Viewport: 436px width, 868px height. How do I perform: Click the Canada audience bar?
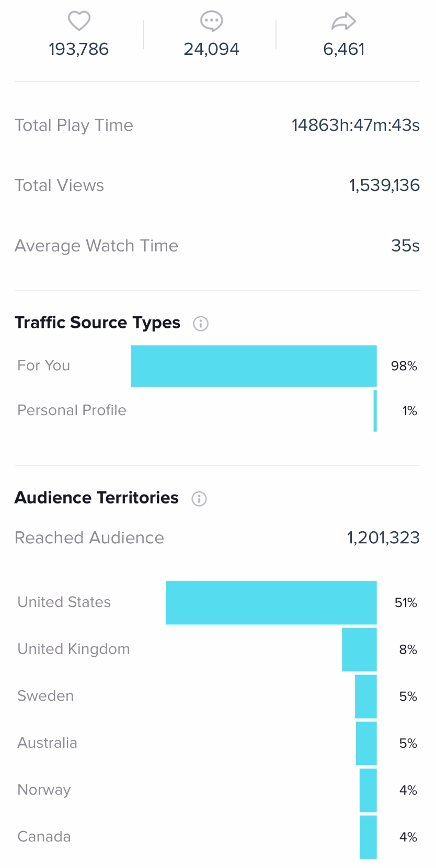pyautogui.click(x=368, y=837)
